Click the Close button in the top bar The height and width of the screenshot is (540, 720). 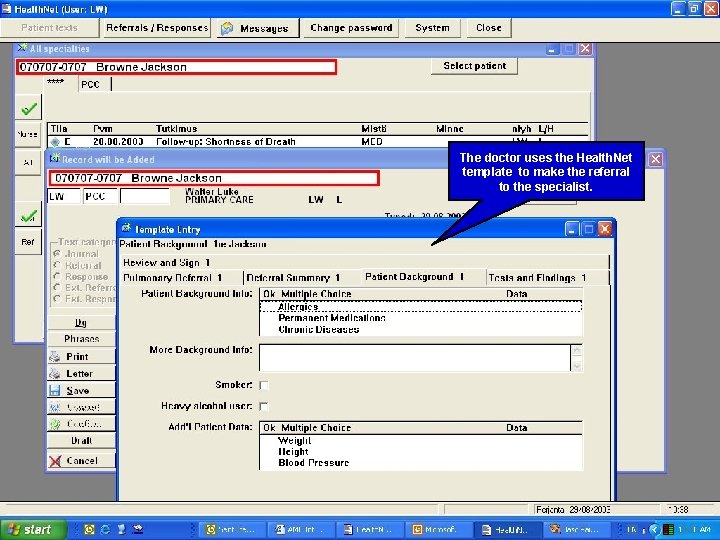tap(489, 28)
